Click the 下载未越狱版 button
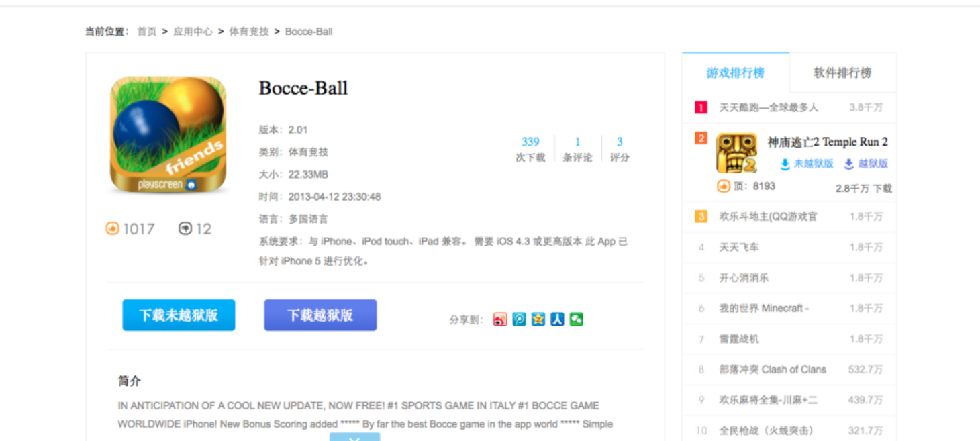 coord(179,315)
